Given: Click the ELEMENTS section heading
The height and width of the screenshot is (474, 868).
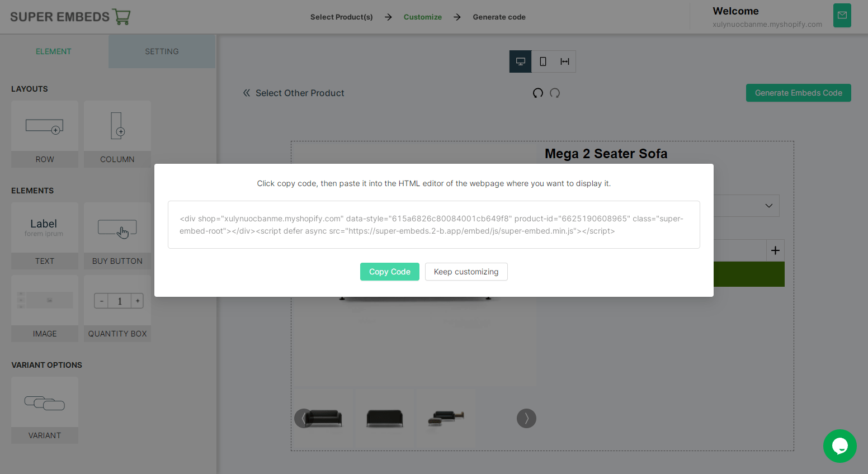Looking at the screenshot, I should [x=32, y=191].
